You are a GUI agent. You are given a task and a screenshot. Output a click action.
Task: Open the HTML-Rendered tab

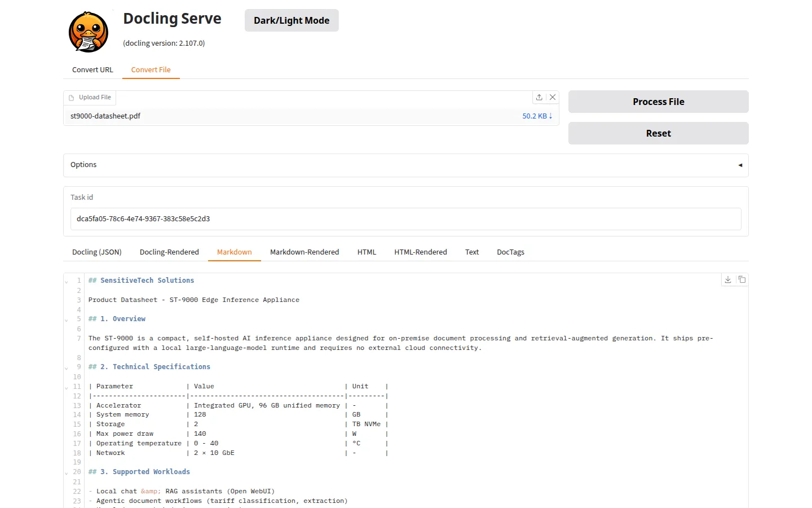pyautogui.click(x=421, y=252)
